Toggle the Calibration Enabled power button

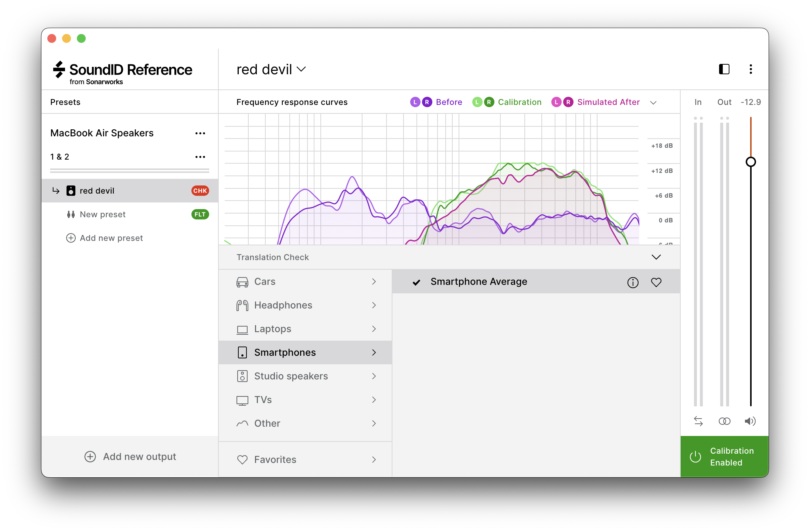pos(724,457)
